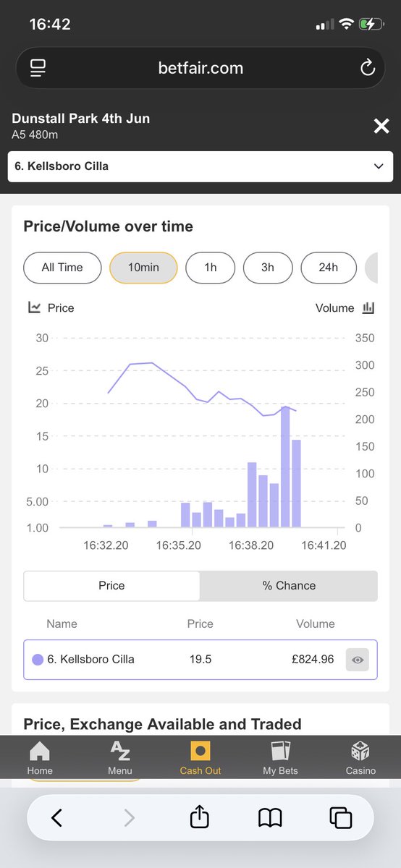Open the A-Z Menu icon

coord(119,750)
